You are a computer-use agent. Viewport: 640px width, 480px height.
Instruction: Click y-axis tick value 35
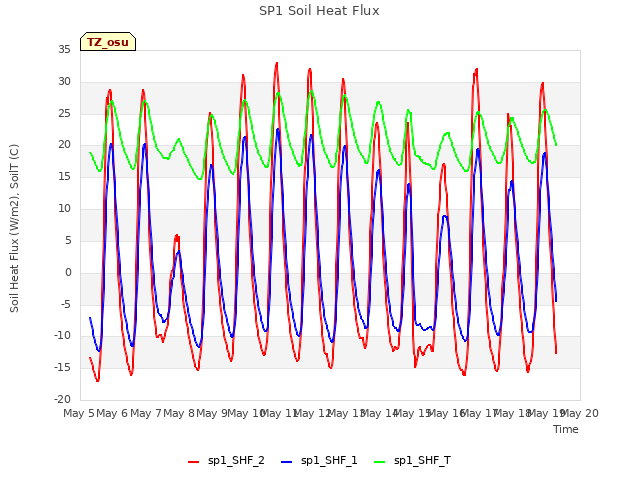64,49
